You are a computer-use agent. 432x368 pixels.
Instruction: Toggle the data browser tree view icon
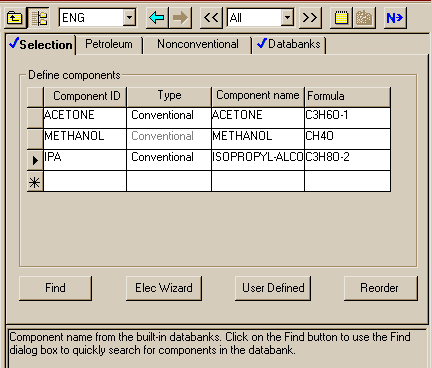39,18
